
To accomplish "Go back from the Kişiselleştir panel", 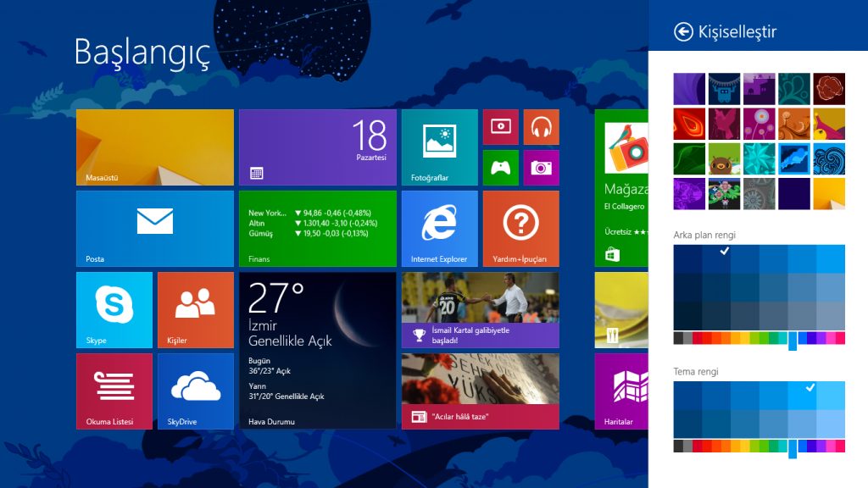I will pos(683,31).
